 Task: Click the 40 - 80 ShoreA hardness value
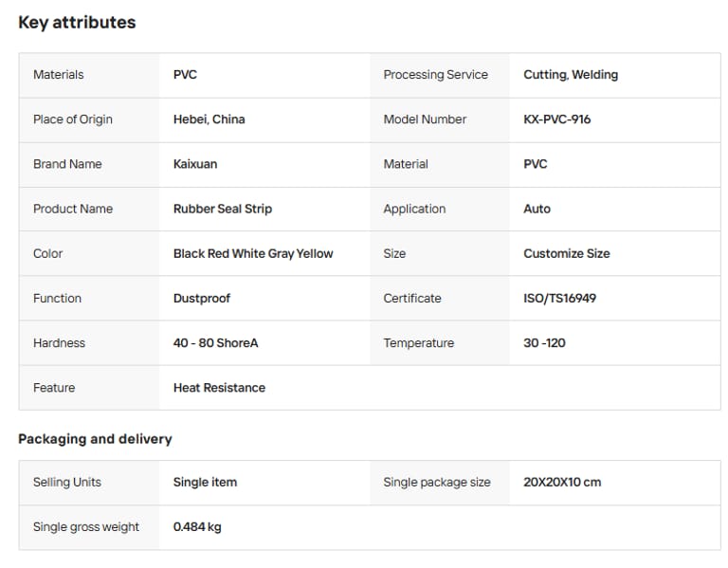(x=215, y=343)
